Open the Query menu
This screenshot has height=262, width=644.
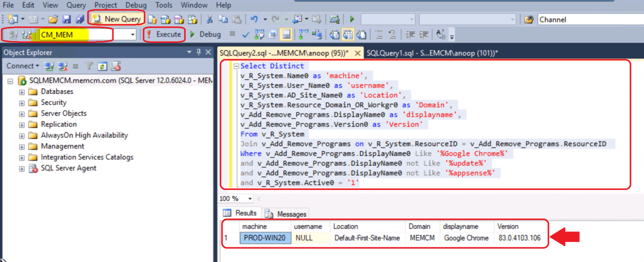(76, 5)
